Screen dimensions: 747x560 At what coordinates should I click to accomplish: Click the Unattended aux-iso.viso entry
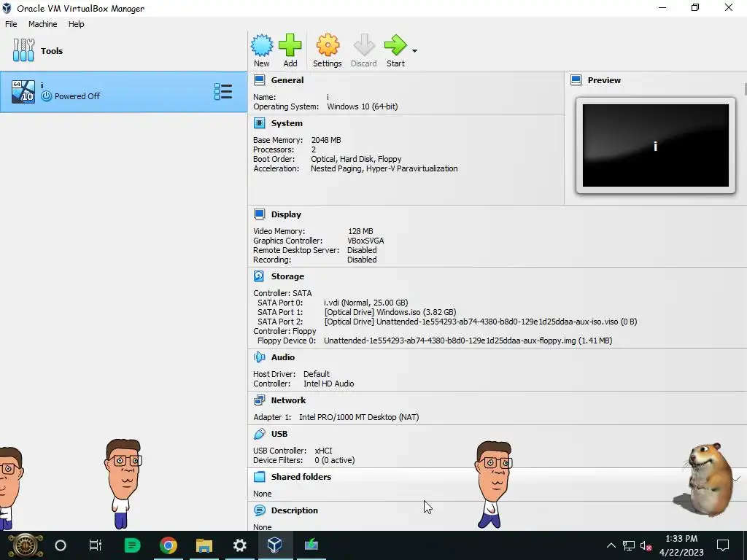coord(481,322)
